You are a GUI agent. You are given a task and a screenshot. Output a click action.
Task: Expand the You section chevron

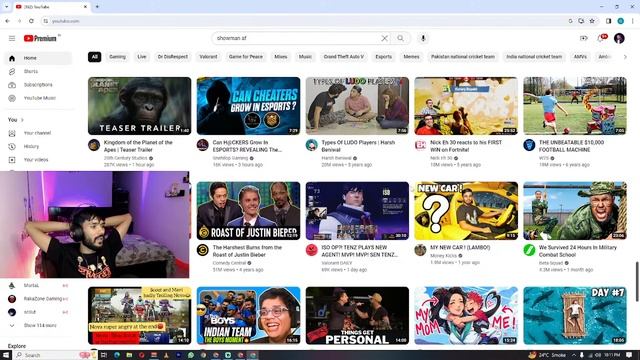(x=22, y=120)
